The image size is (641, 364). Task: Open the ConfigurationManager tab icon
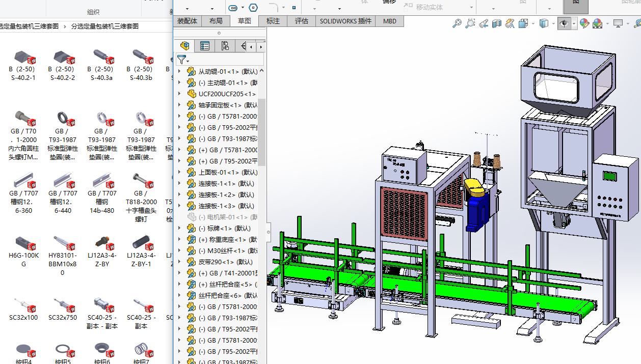pyautogui.click(x=225, y=46)
